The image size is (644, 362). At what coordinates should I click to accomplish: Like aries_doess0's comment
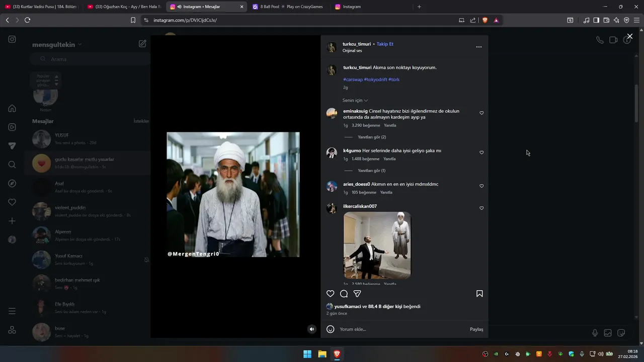tap(481, 186)
